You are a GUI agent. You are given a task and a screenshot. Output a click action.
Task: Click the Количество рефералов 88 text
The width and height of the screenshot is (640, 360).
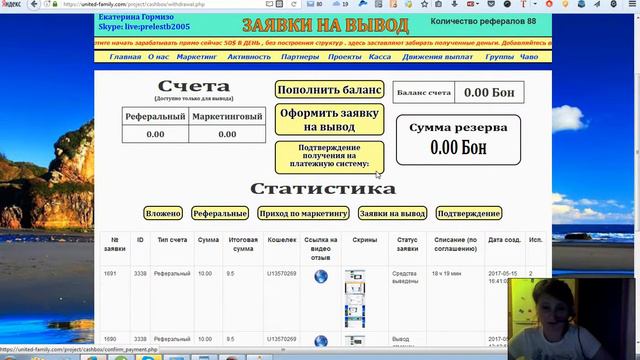point(483,21)
